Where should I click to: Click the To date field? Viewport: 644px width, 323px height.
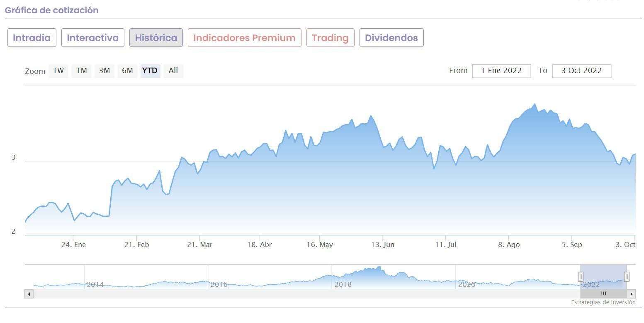(581, 71)
